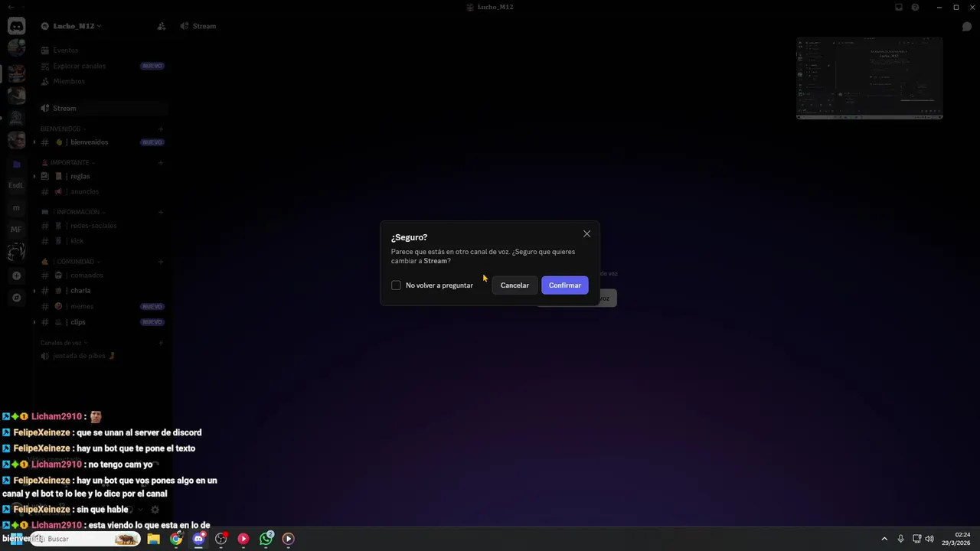Confirm switching to the Stream voice channel

(564, 285)
